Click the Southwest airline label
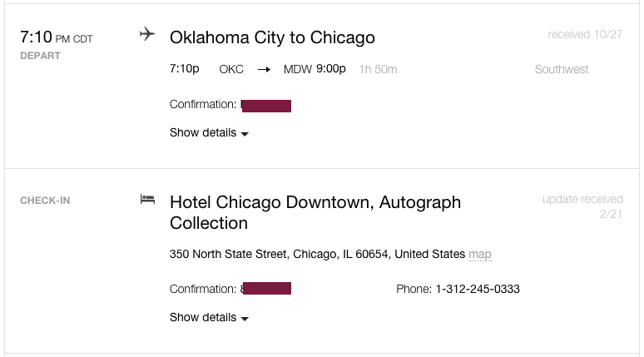 pos(562,70)
